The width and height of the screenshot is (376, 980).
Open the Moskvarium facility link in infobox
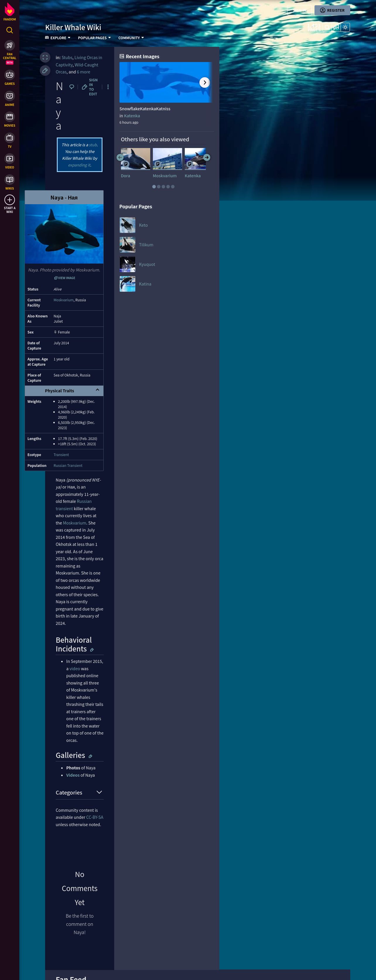64,300
